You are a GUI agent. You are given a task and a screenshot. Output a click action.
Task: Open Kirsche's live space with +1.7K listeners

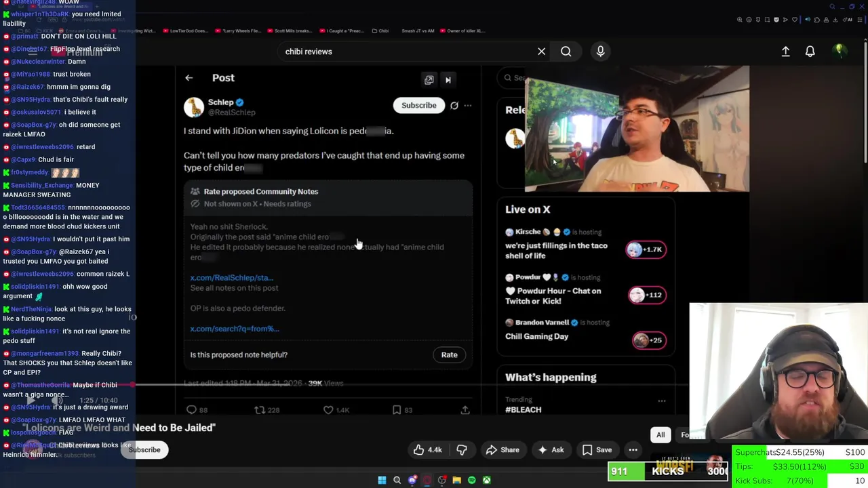click(x=646, y=249)
